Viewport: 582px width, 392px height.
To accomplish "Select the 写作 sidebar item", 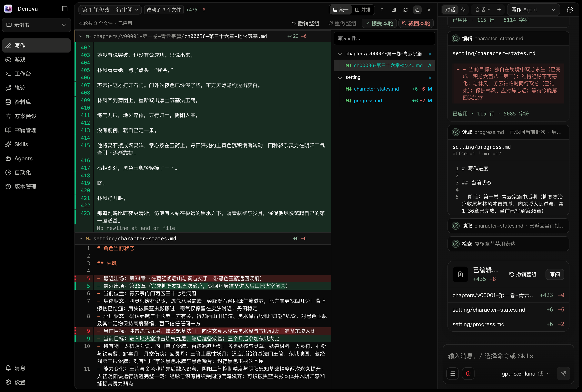I will coord(36,45).
